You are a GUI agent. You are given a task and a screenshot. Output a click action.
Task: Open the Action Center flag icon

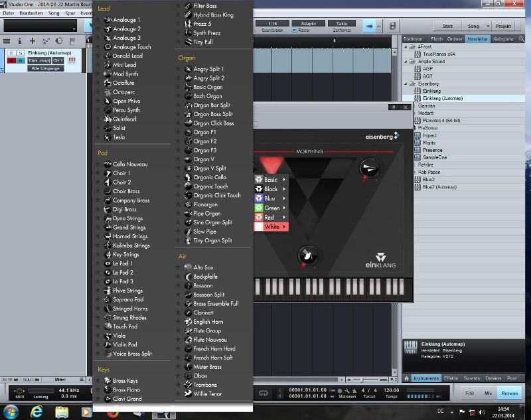click(462, 412)
